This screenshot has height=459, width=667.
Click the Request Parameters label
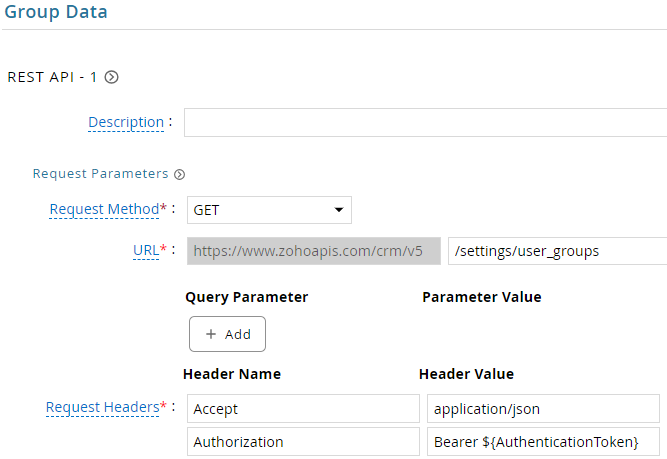pos(100,174)
